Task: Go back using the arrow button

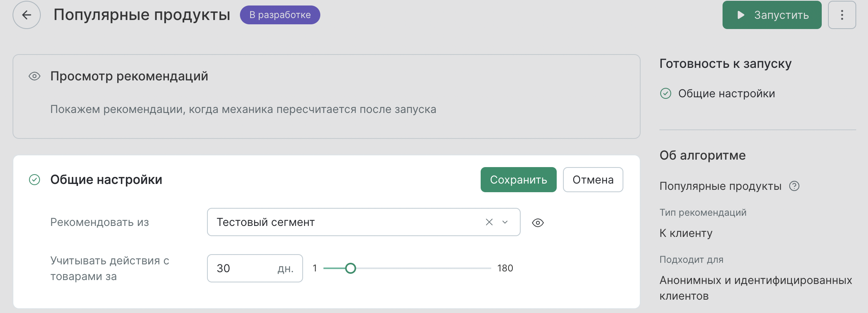Action: tap(27, 15)
